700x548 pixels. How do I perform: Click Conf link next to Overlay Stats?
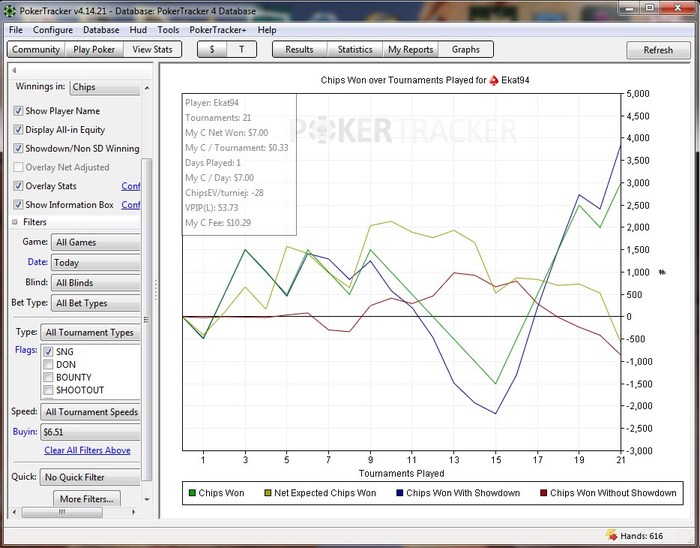(131, 186)
